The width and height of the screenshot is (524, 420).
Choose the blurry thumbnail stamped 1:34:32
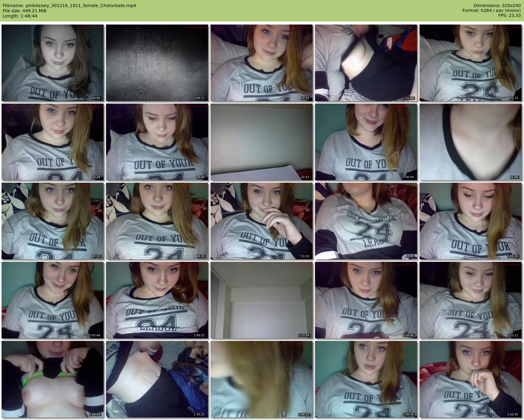[262, 379]
